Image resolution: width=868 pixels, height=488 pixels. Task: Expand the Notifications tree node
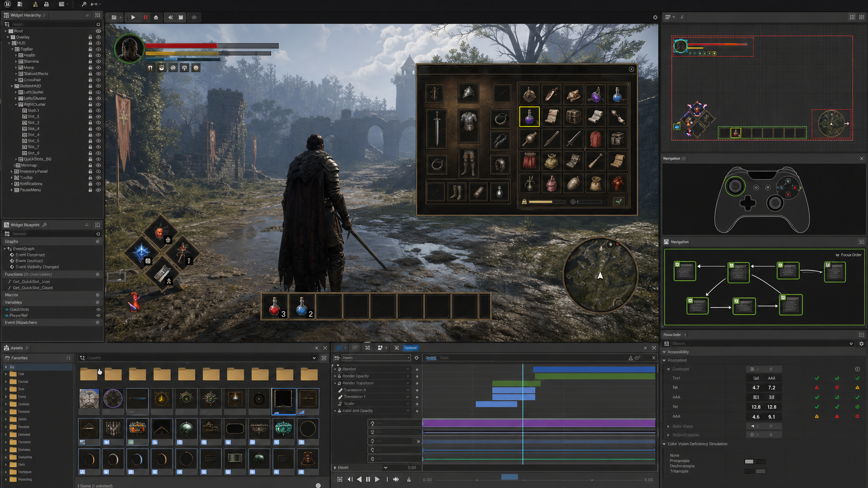12,184
